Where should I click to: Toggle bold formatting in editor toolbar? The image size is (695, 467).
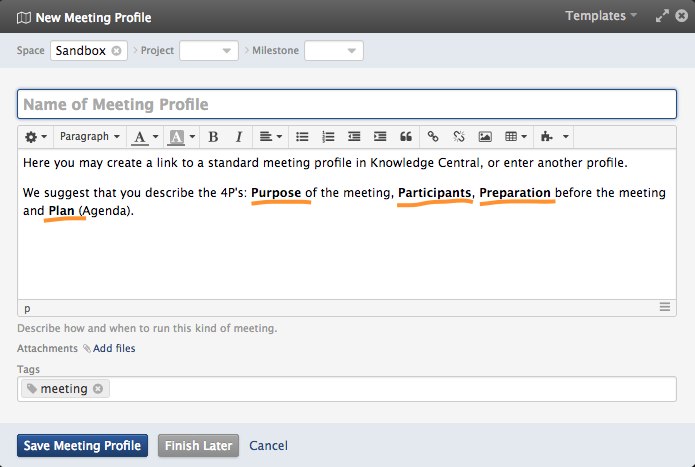(x=213, y=136)
